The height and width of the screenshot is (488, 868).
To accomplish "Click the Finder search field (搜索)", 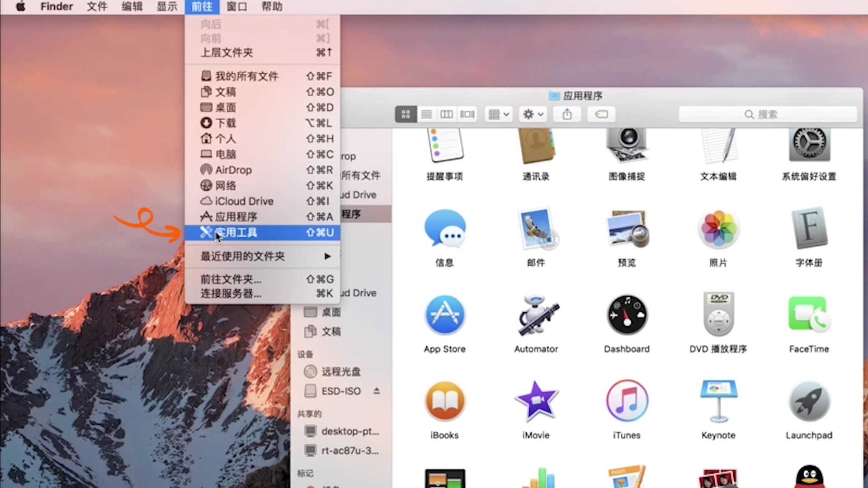I will [x=768, y=114].
